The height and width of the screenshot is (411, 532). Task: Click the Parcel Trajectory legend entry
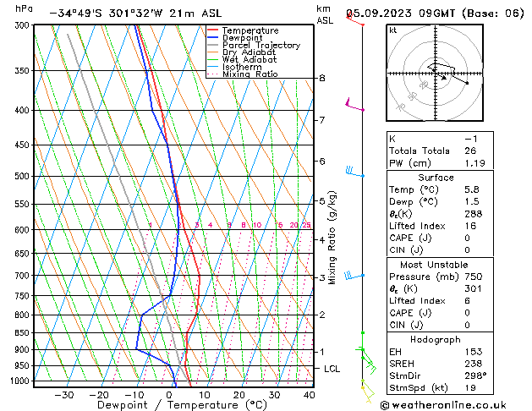click(261, 45)
